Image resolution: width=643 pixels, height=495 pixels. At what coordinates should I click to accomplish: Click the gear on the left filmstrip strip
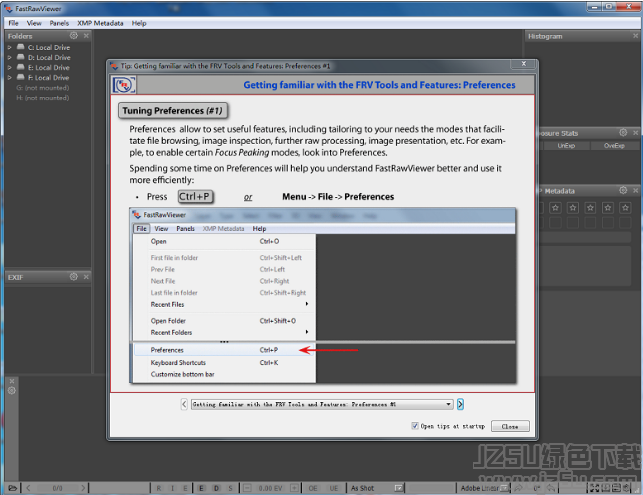[x=11, y=390]
